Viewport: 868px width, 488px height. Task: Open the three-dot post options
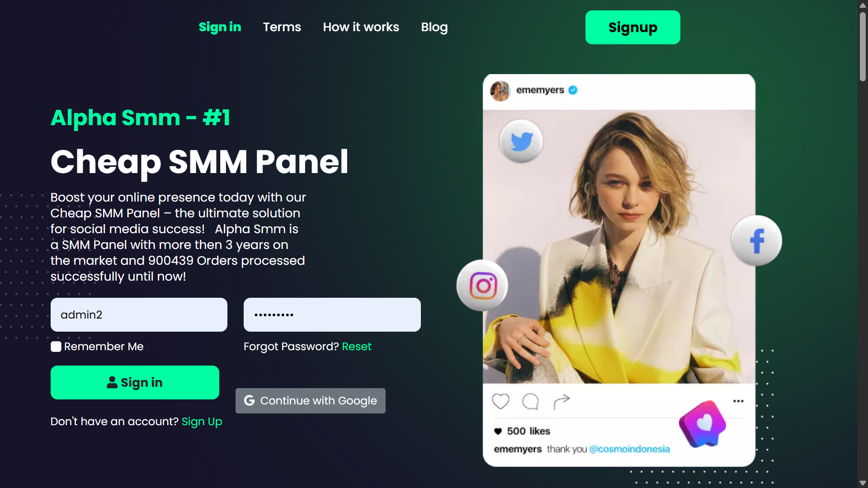pyautogui.click(x=738, y=401)
